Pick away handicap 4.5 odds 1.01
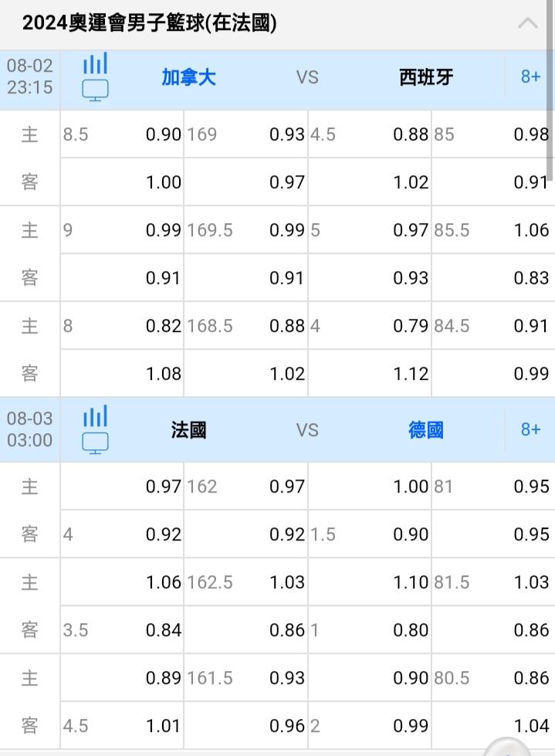The image size is (555, 756). [122, 726]
